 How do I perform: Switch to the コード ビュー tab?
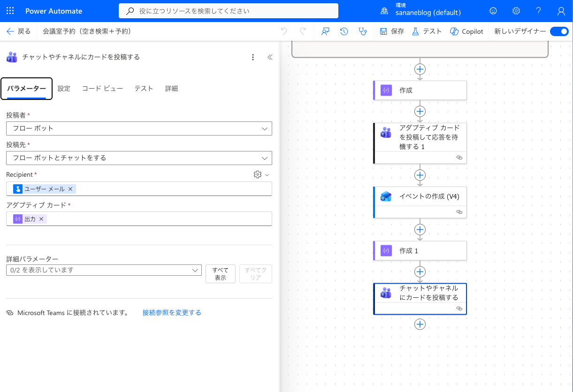pyautogui.click(x=102, y=89)
